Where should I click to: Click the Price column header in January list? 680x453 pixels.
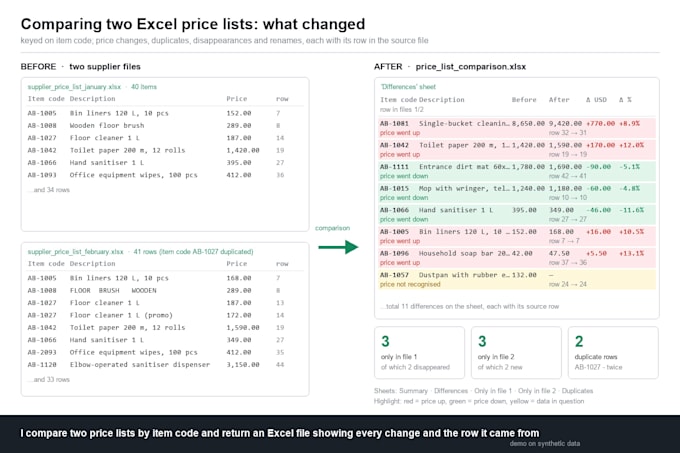pos(237,99)
